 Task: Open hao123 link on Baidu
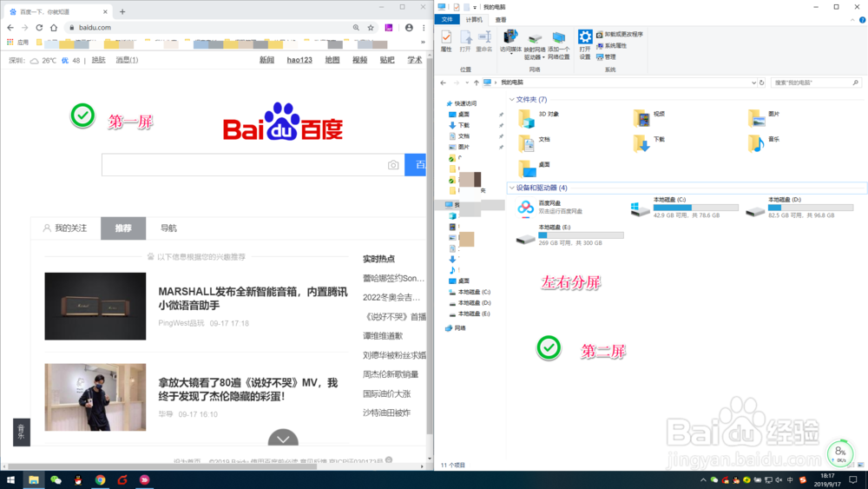(x=299, y=60)
